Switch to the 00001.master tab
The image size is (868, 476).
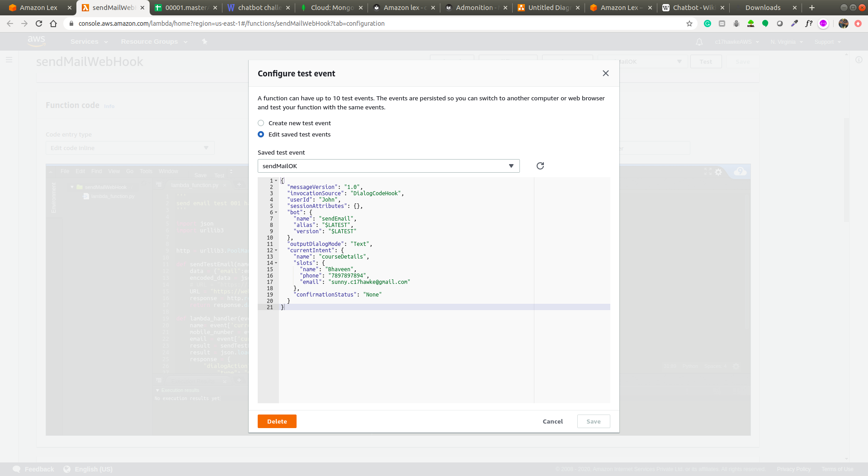(185, 8)
